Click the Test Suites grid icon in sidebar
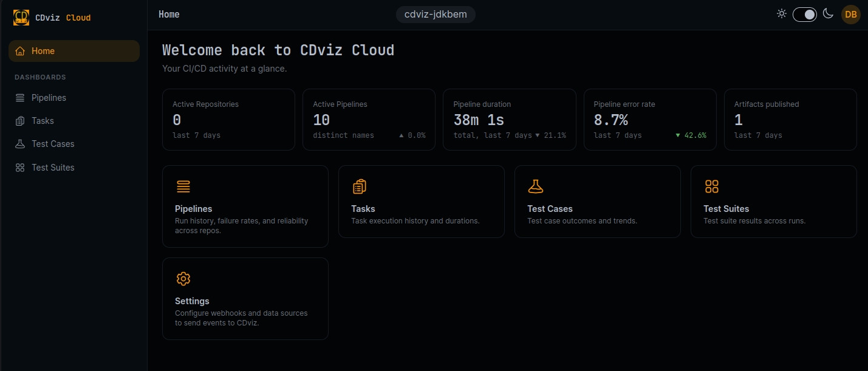This screenshot has height=371, width=868. tap(20, 168)
